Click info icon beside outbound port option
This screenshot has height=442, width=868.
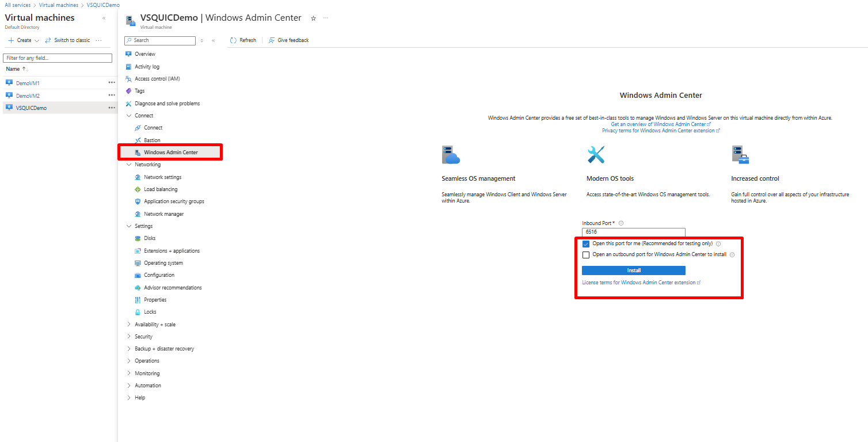pyautogui.click(x=732, y=255)
